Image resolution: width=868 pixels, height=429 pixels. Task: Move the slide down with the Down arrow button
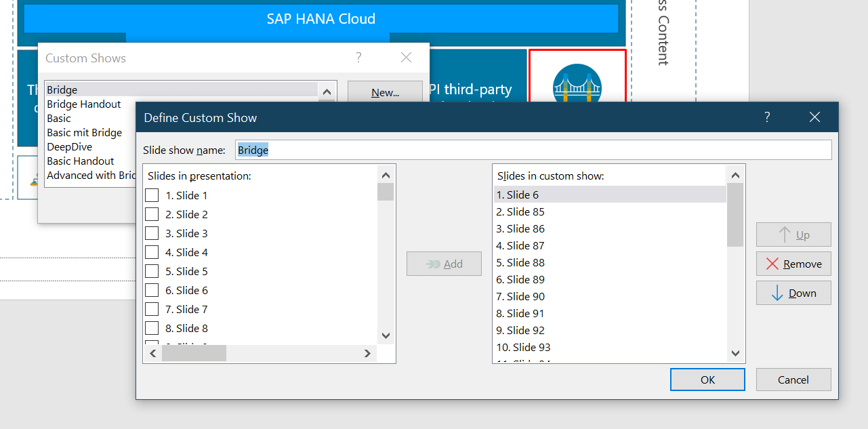(793, 293)
